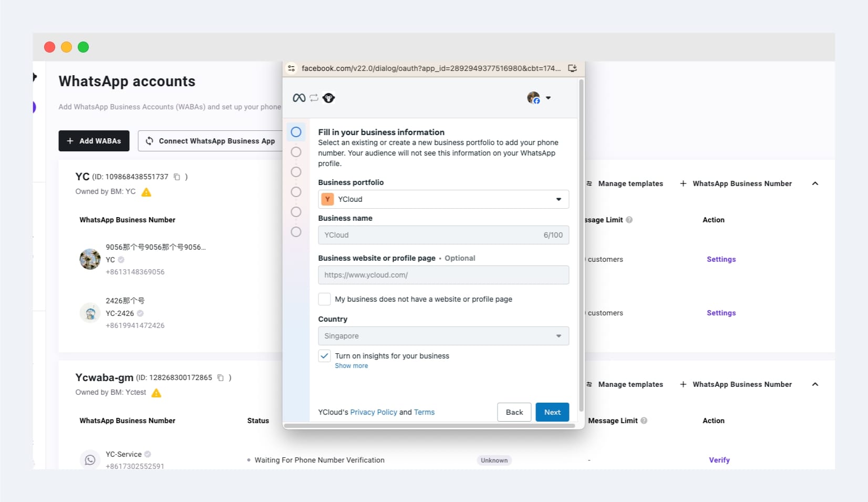Click the sidebar collapse arrow at left edge
The image size is (868, 502).
click(35, 77)
